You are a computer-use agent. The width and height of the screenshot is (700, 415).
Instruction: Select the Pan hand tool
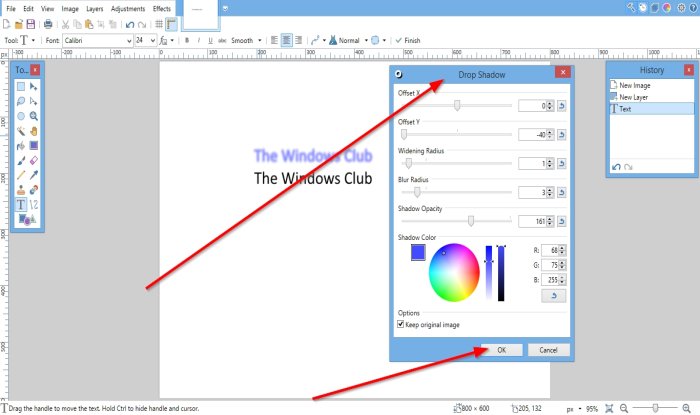33,131
